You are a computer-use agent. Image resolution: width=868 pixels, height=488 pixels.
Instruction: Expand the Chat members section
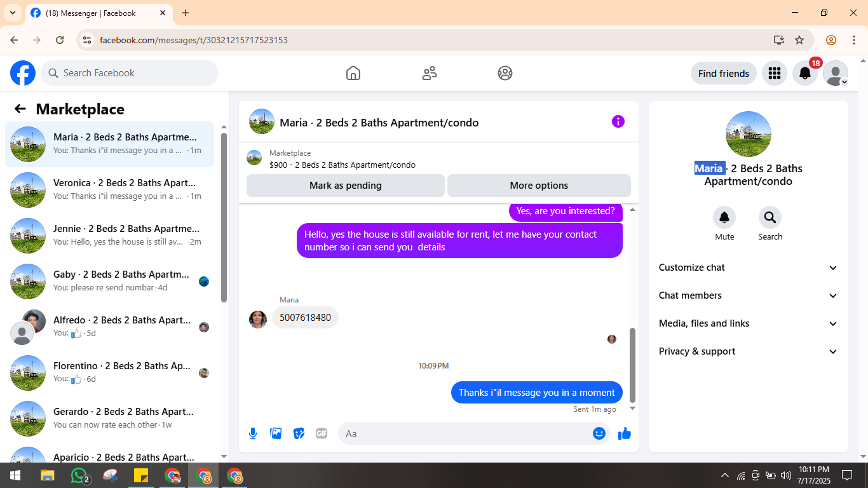[749, 295]
